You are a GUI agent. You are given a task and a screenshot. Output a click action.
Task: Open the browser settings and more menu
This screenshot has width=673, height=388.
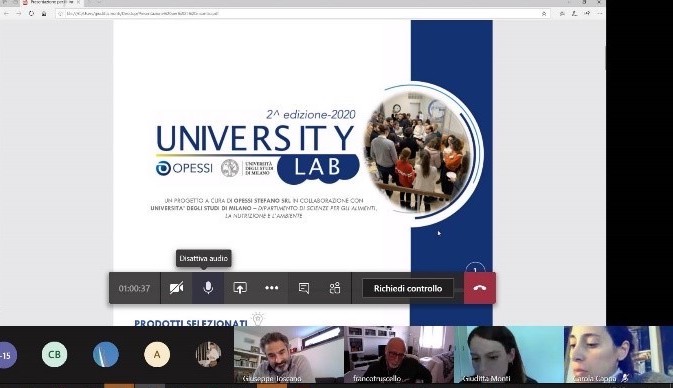(x=599, y=14)
